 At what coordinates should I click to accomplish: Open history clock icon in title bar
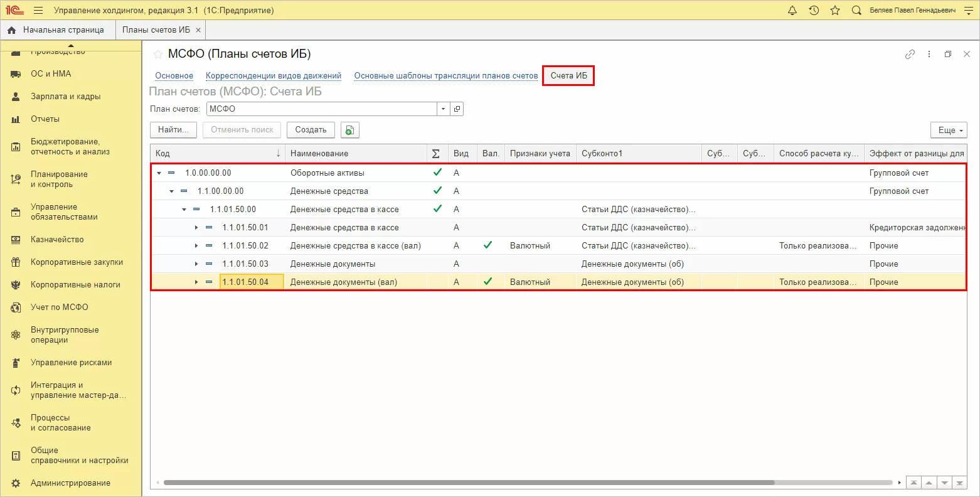click(814, 11)
